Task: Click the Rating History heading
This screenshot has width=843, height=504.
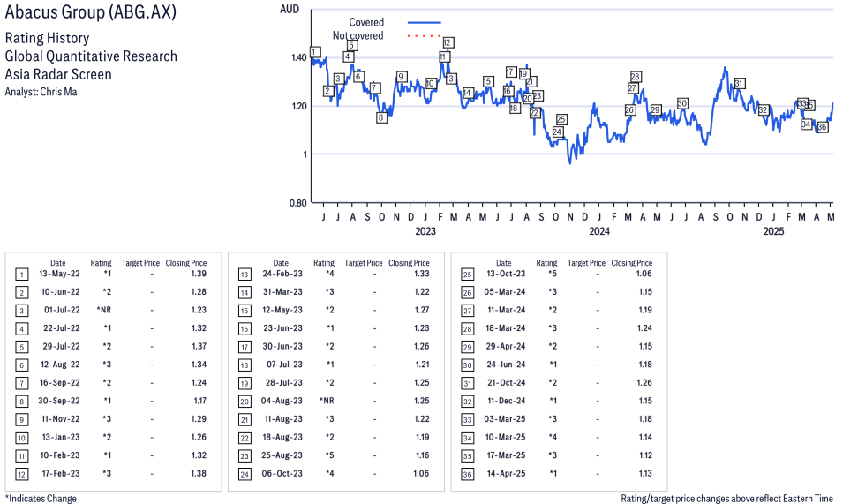Action: tap(47, 38)
